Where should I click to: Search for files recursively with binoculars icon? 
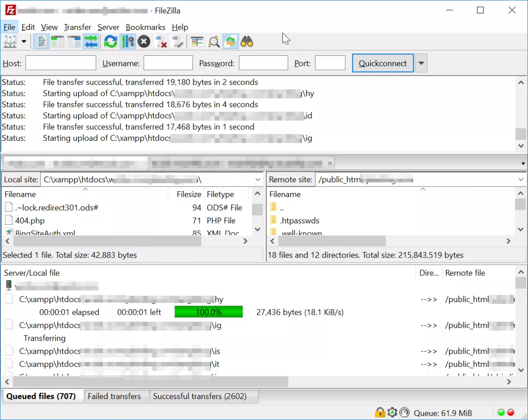247,42
